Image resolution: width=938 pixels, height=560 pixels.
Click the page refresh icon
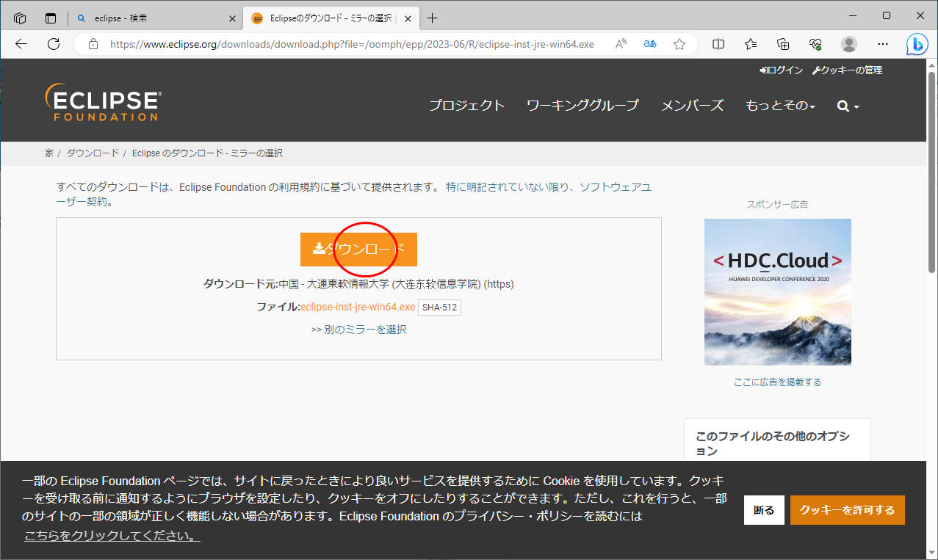point(54,44)
